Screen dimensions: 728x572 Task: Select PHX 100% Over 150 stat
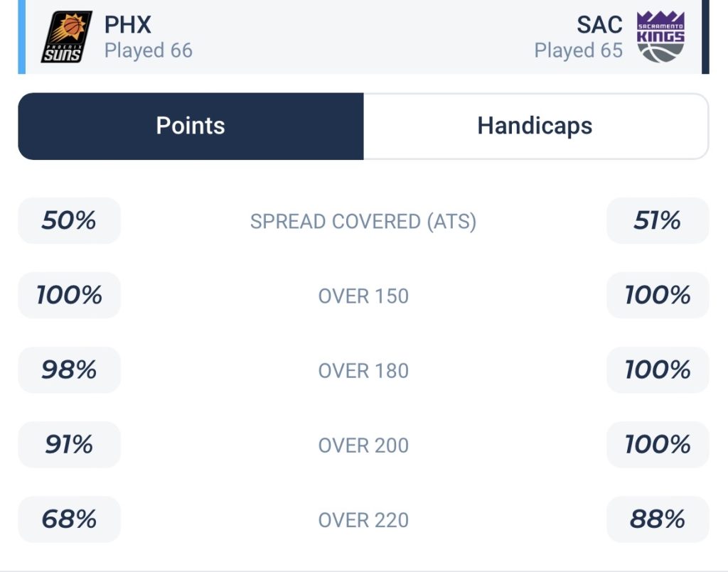tap(69, 295)
